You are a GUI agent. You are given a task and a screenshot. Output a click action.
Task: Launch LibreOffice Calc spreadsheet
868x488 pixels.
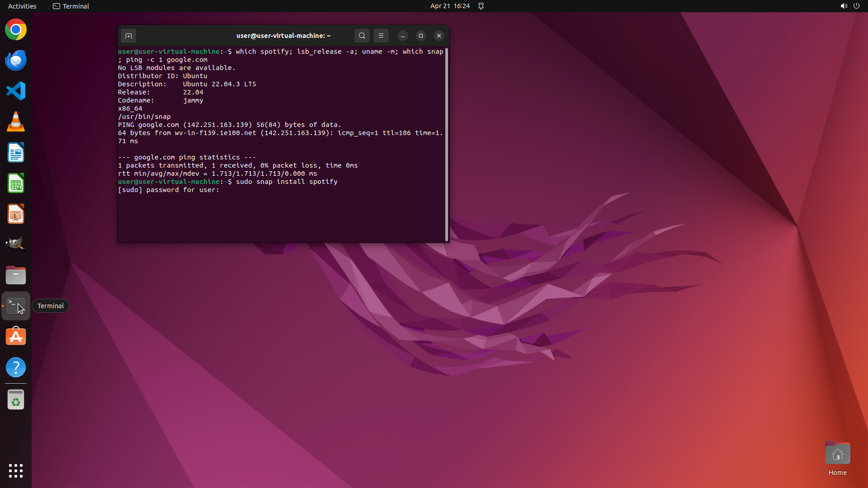pos(16,183)
